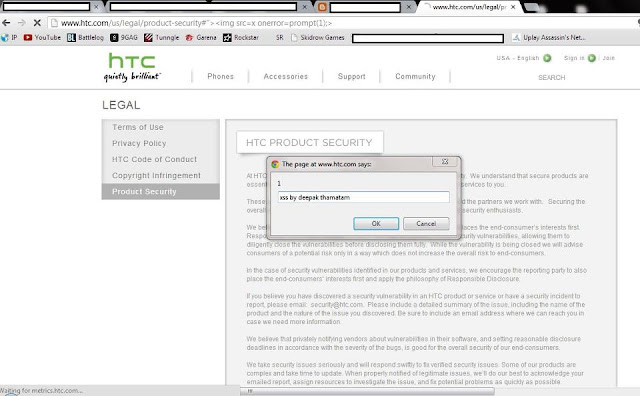Open the Phones navigation menu
640x396 pixels.
pos(220,76)
